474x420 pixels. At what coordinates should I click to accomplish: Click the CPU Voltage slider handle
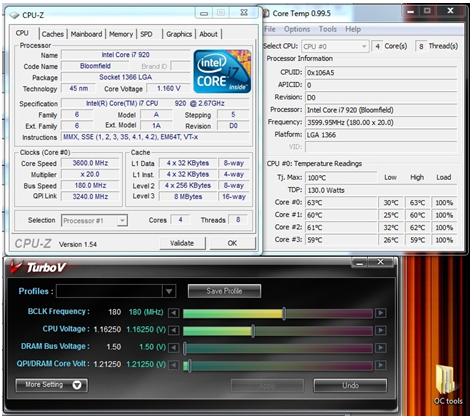(253, 330)
